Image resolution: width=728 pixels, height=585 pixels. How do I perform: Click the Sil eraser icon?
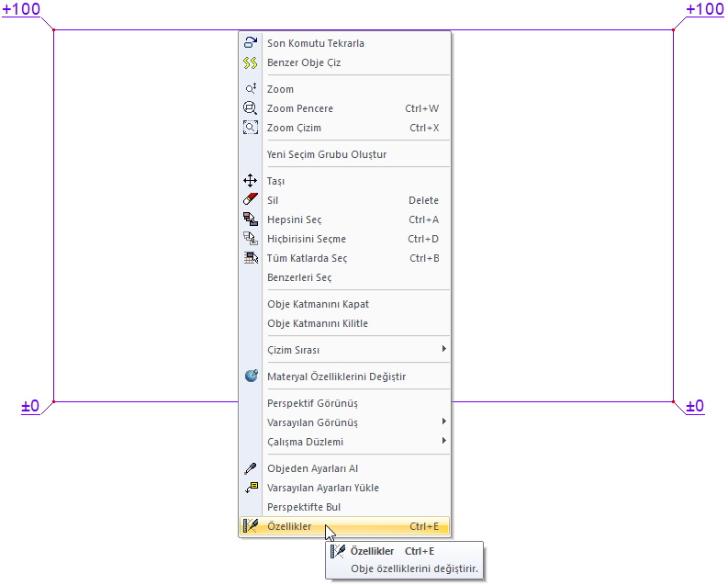pyautogui.click(x=251, y=199)
